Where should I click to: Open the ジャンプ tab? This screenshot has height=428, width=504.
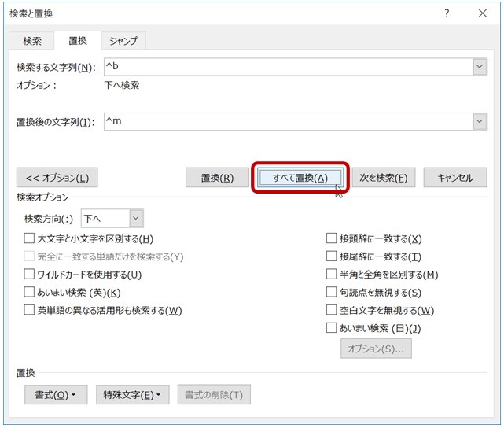coord(123,41)
